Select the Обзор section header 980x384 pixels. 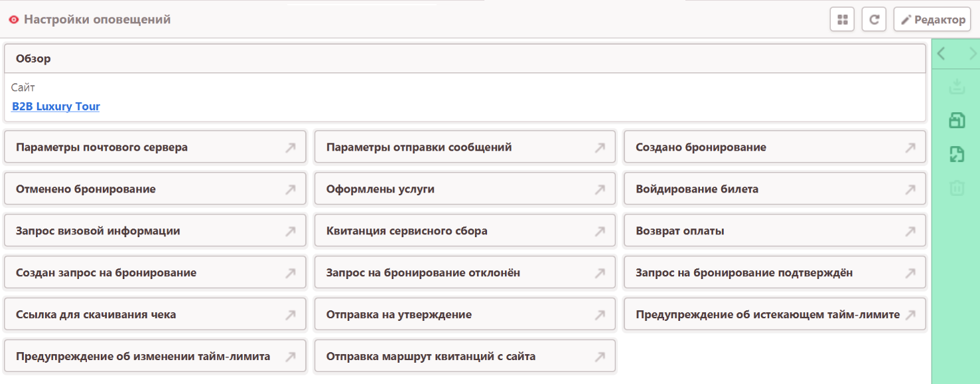pyautogui.click(x=464, y=58)
